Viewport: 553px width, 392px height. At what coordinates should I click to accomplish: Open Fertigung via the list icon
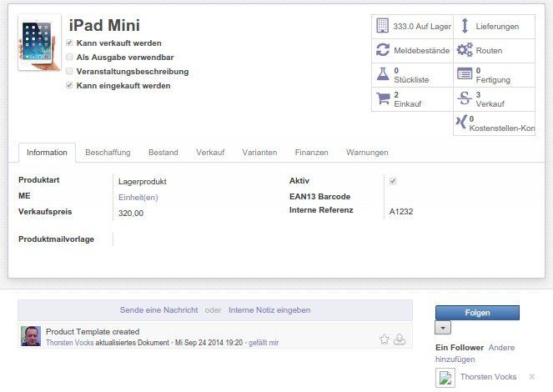pos(465,74)
